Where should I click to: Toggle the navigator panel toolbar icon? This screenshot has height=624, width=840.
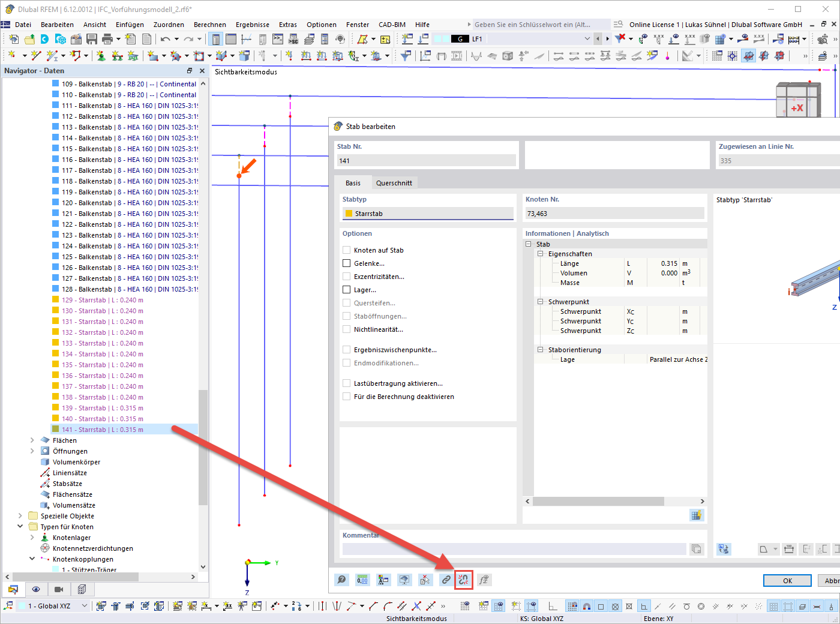(215, 39)
